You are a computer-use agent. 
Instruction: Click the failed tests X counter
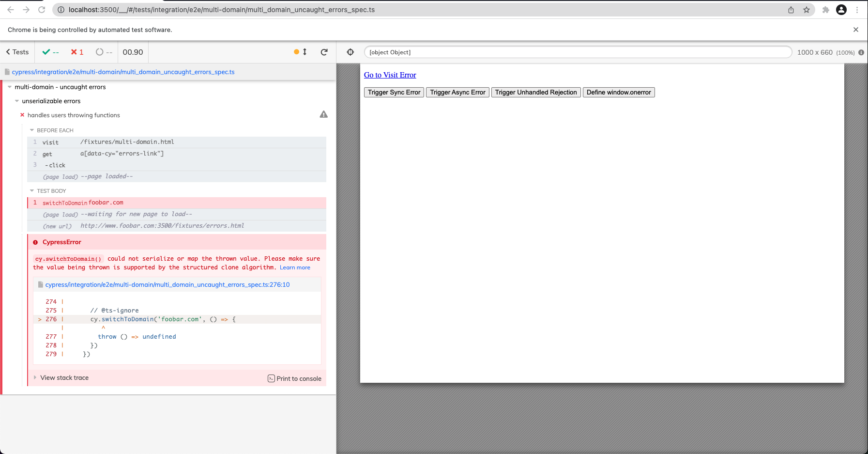pos(77,52)
